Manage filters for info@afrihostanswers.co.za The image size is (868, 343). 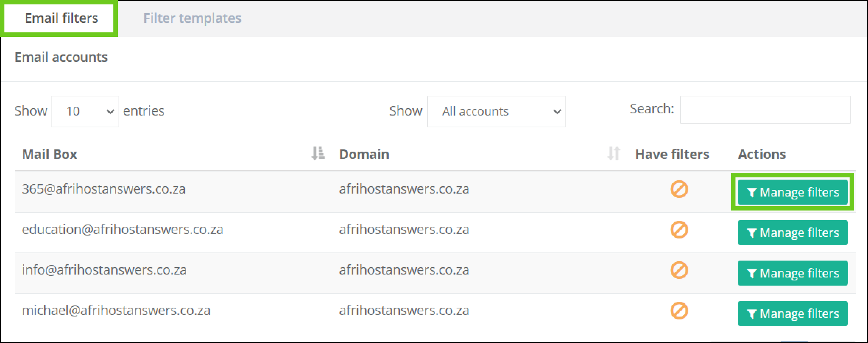793,273
